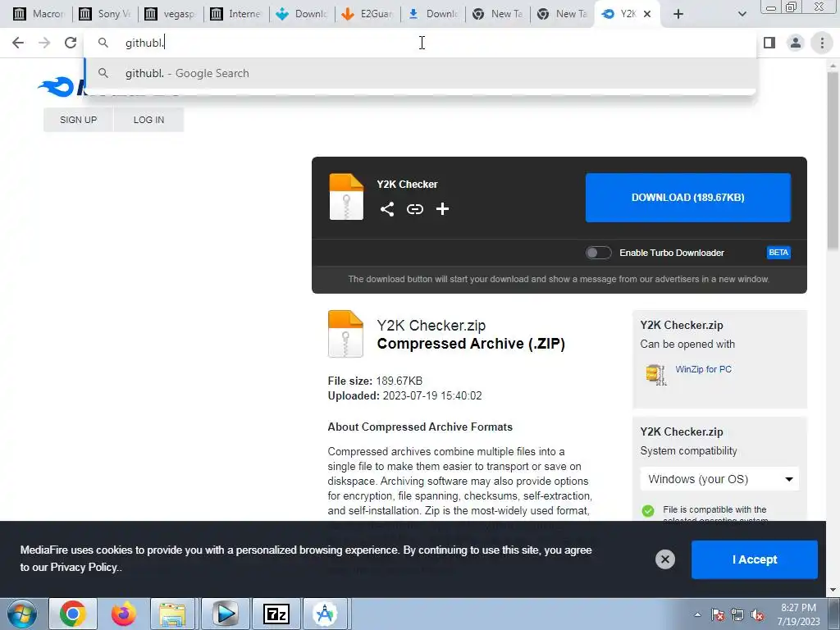The image size is (840, 630).
Task: Toggle the side panel icon
Action: pyautogui.click(x=769, y=43)
